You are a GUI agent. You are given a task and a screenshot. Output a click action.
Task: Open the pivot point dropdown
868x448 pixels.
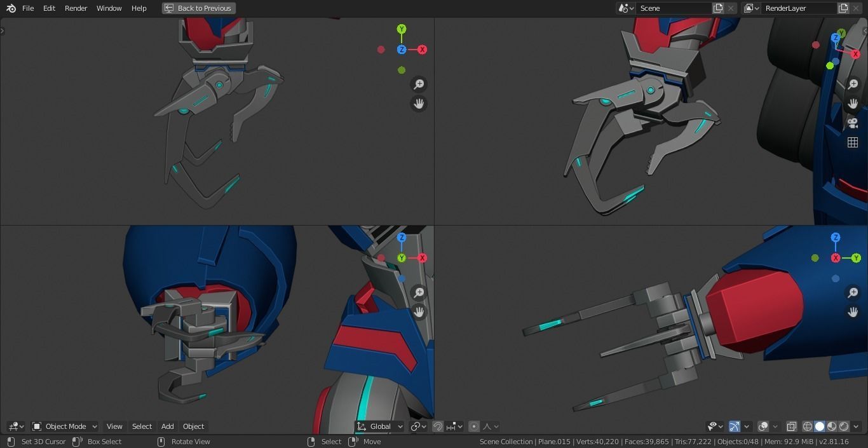pos(418,426)
